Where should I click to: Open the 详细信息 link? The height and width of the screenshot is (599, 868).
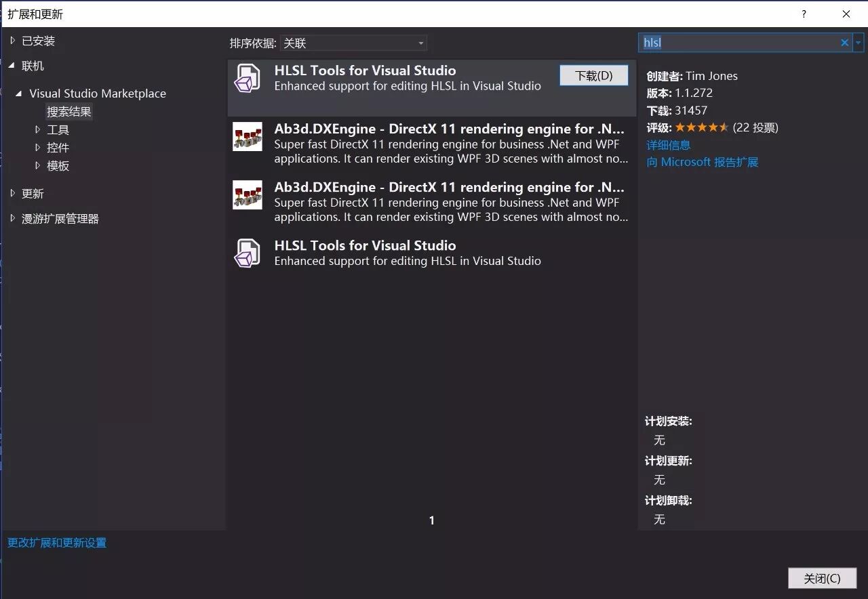click(x=669, y=145)
